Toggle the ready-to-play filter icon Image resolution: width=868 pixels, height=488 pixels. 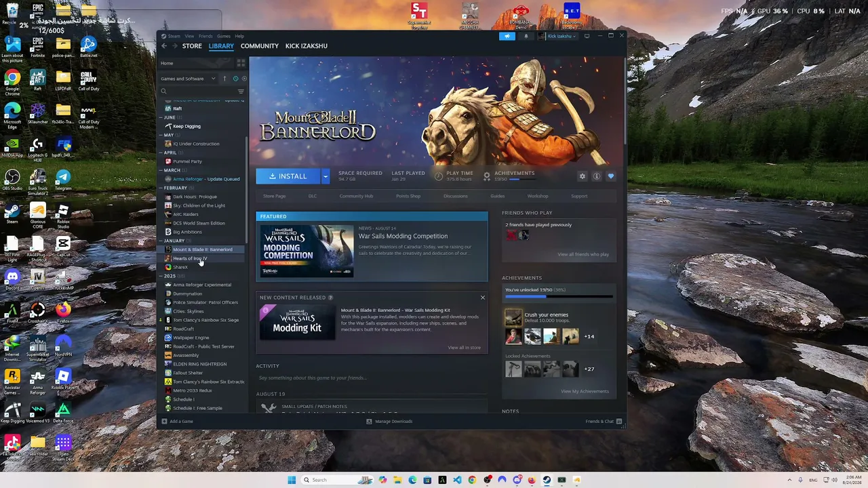[x=244, y=79]
